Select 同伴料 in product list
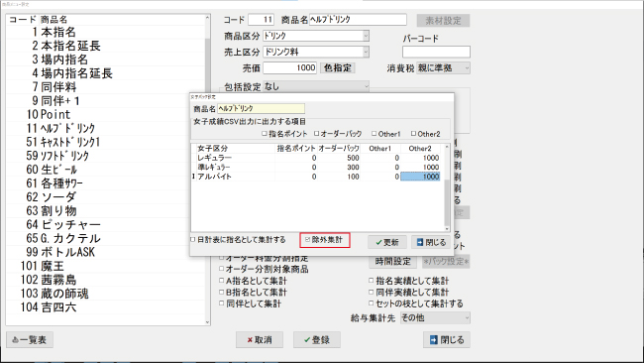644x363 pixels. pyautogui.click(x=106, y=87)
